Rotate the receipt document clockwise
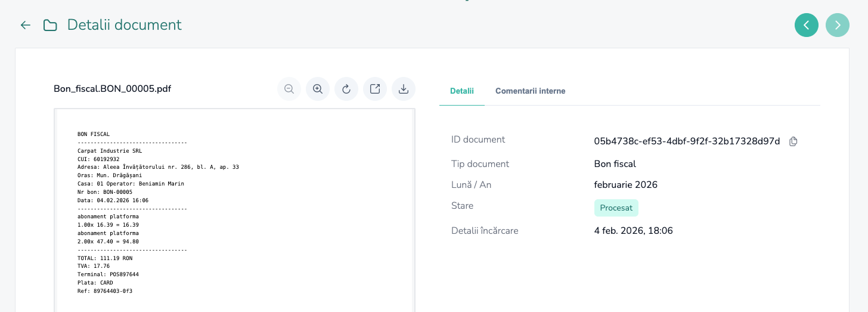868x312 pixels. (346, 89)
